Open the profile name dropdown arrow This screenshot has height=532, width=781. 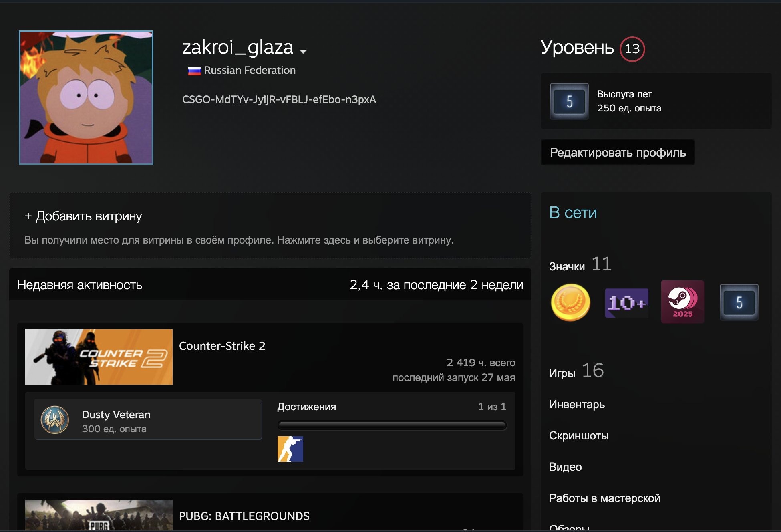click(x=303, y=51)
